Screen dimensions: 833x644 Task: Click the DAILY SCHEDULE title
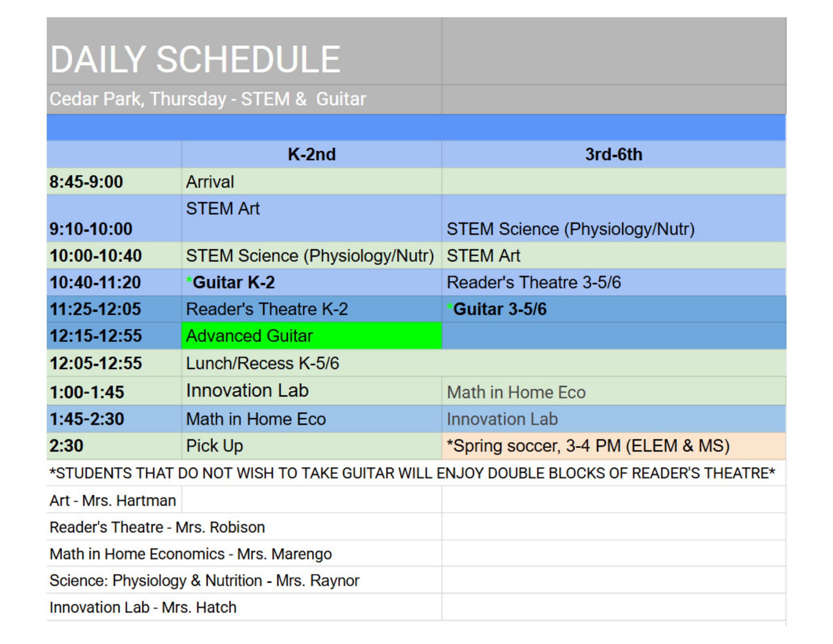(x=195, y=59)
